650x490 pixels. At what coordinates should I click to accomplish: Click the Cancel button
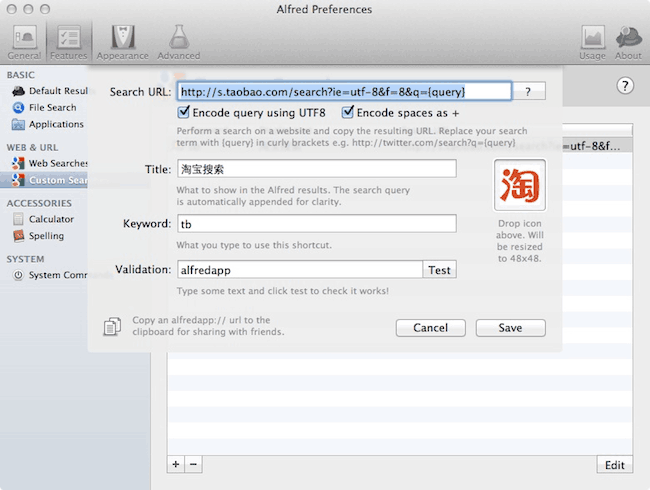tap(431, 328)
